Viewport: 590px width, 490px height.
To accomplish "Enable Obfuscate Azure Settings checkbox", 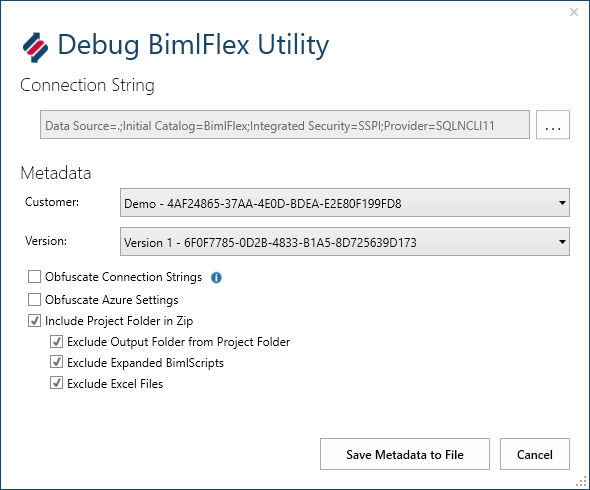I will (x=34, y=300).
